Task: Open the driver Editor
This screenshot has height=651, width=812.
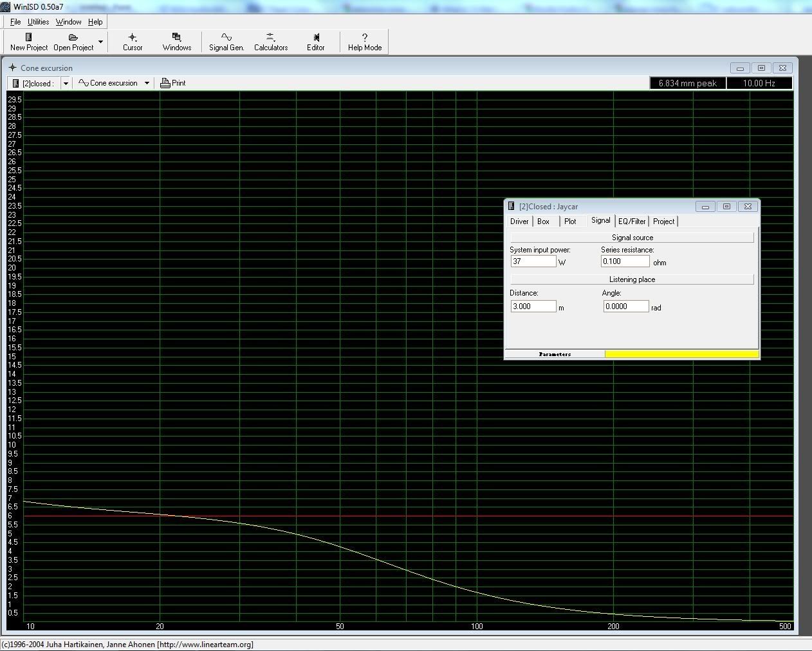Action: (316, 42)
